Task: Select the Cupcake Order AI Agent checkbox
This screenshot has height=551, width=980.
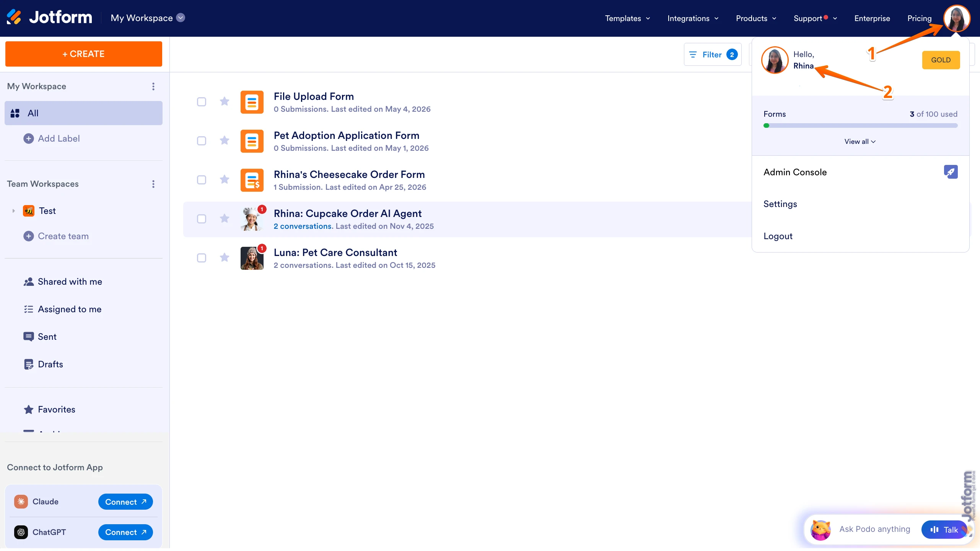Action: click(x=202, y=219)
